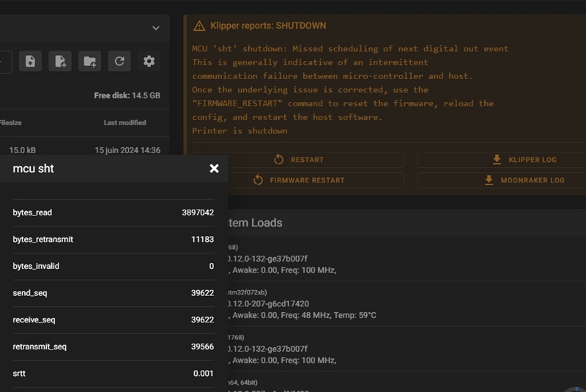Download the MOONRAKER LOG
The width and height of the screenshot is (586, 392).
tap(523, 180)
